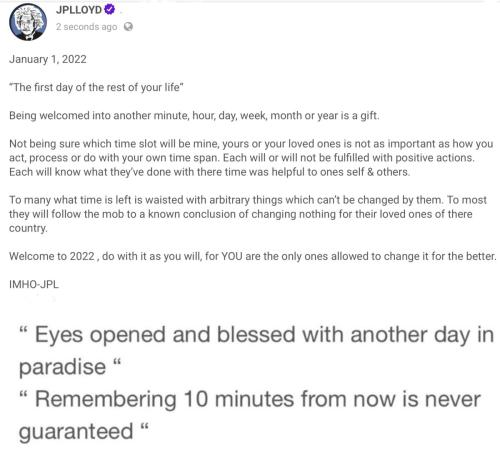Click 'The first day of the rest' quote
This screenshot has height=455, width=500.
96,87
